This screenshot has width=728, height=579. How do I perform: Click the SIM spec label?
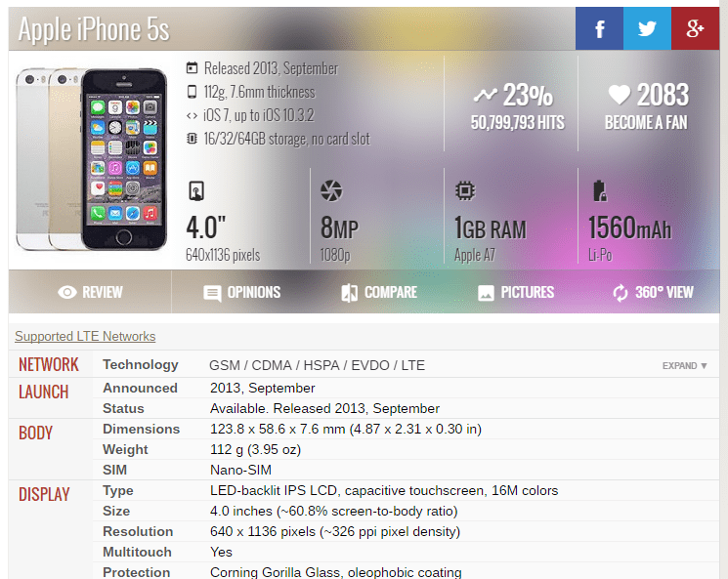(114, 470)
